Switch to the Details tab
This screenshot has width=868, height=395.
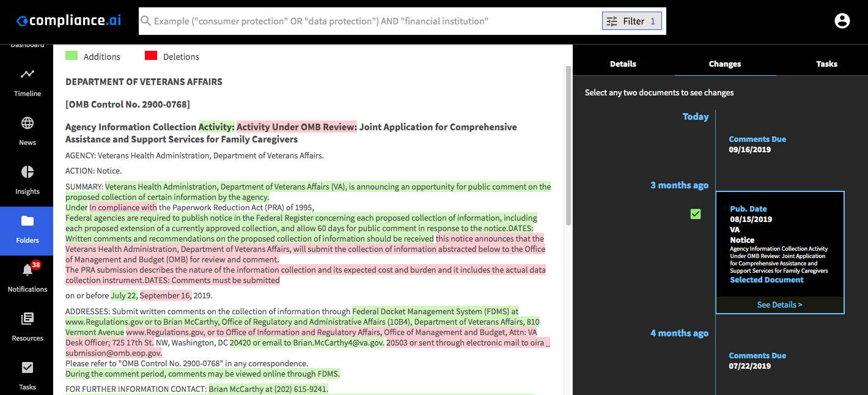(623, 64)
